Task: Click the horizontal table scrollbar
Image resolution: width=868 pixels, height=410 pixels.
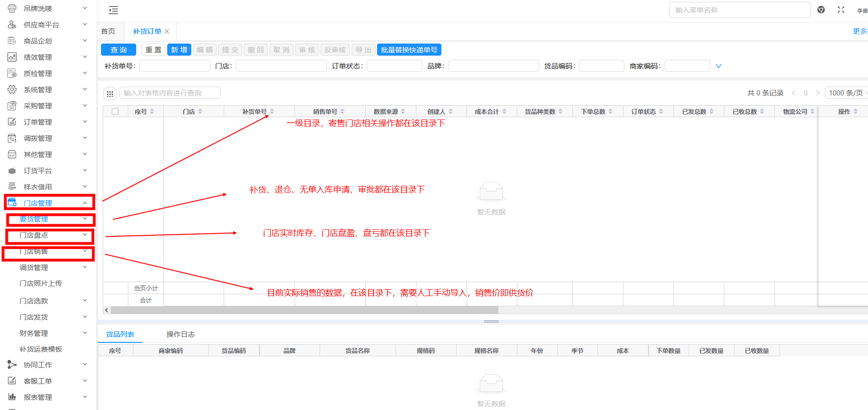Action: point(304,310)
